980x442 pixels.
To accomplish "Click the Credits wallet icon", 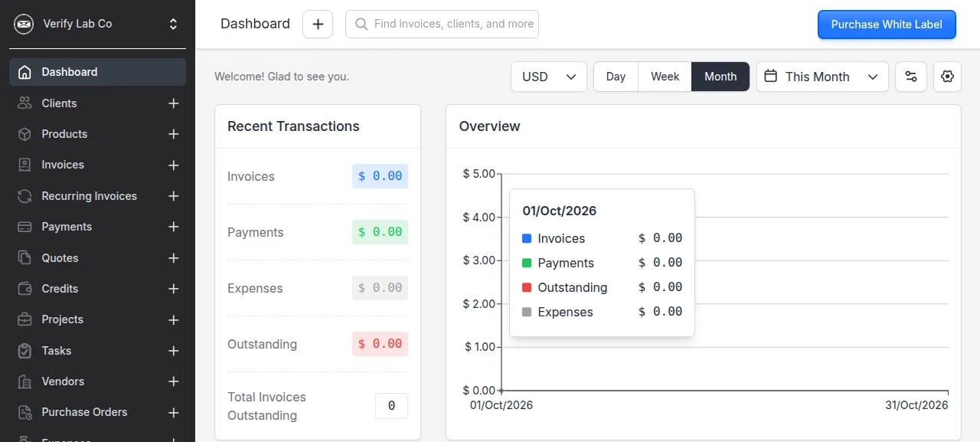I will 24,289.
